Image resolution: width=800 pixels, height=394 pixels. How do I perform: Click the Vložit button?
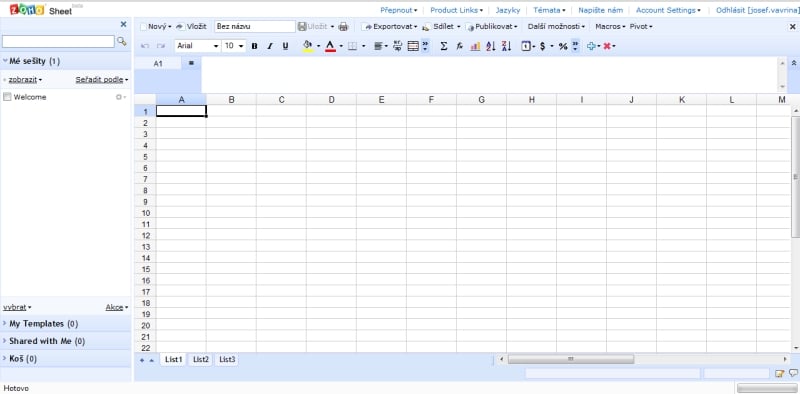tap(191, 27)
